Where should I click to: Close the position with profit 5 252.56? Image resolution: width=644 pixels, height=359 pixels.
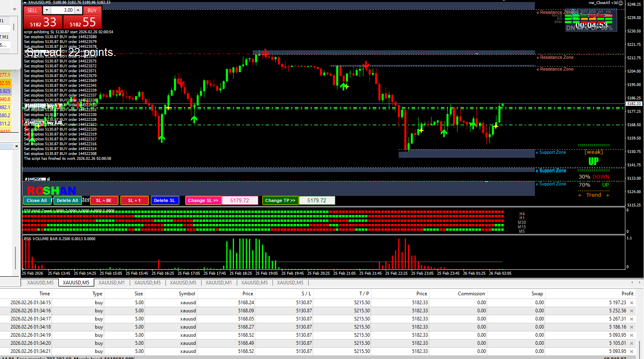click(x=631, y=311)
